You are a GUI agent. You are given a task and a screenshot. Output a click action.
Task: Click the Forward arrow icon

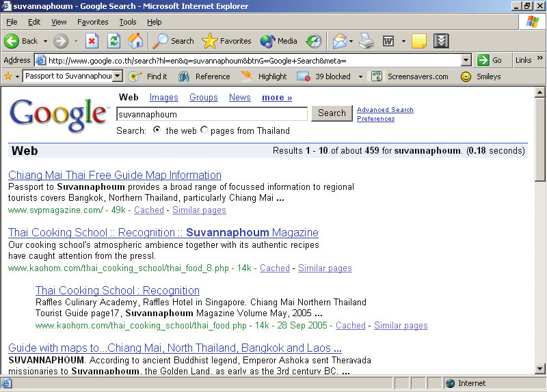(61, 41)
